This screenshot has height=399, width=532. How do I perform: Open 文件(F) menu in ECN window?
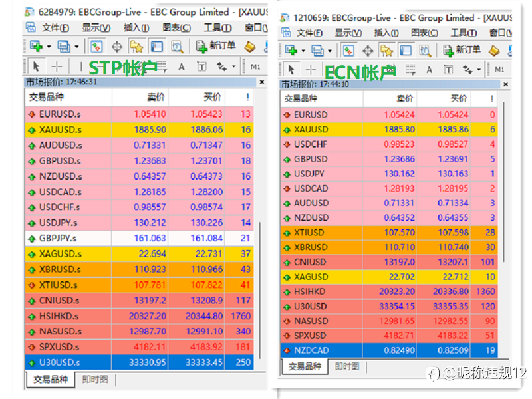[309, 33]
